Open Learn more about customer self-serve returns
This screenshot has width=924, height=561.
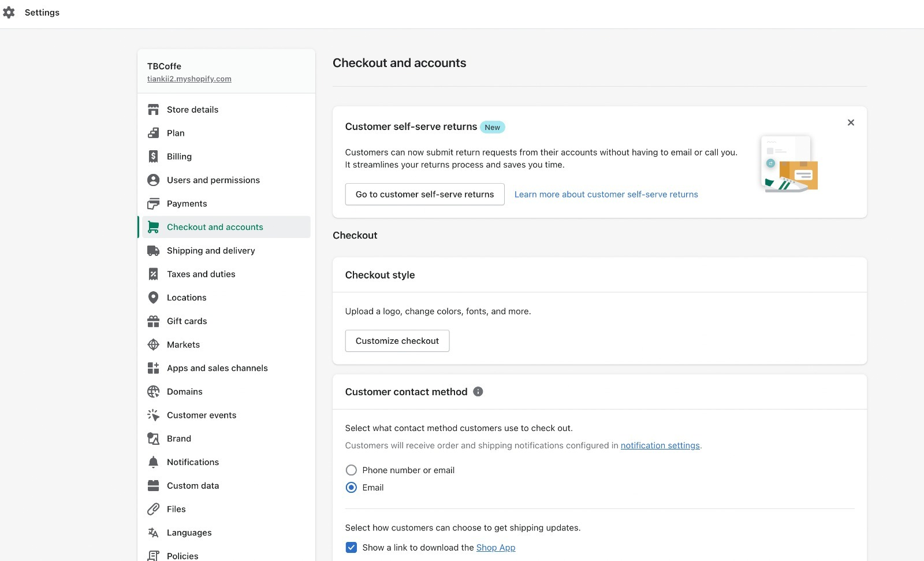pyautogui.click(x=606, y=194)
